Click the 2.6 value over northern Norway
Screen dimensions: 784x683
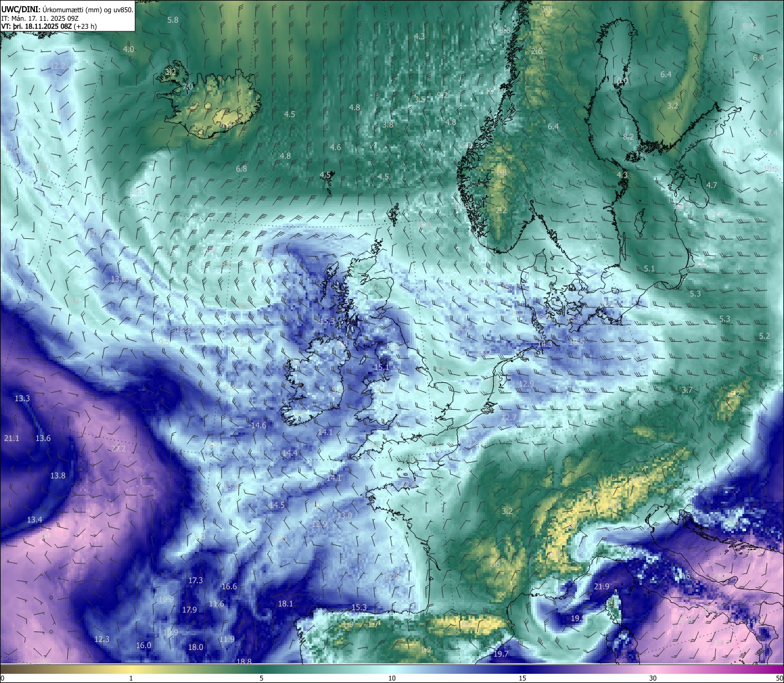(x=537, y=51)
